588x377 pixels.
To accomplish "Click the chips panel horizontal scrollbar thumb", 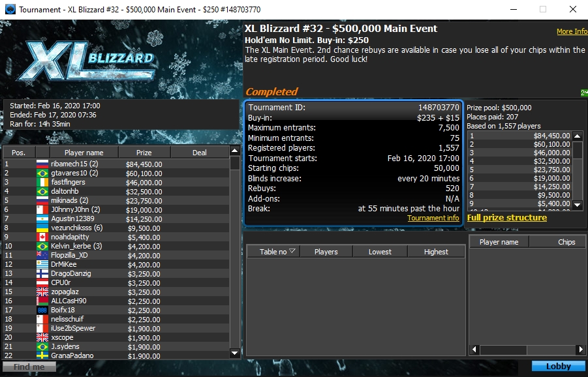I will click(x=503, y=350).
